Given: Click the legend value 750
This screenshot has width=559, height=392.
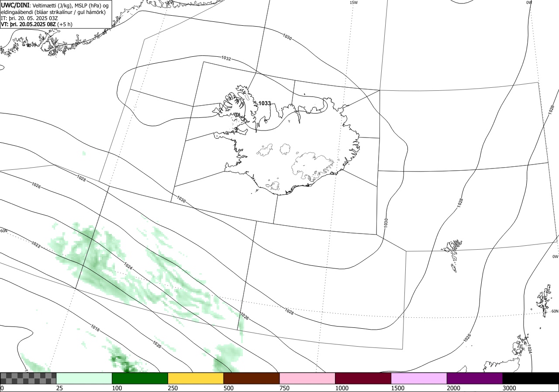Looking at the screenshot, I should tap(284, 388).
